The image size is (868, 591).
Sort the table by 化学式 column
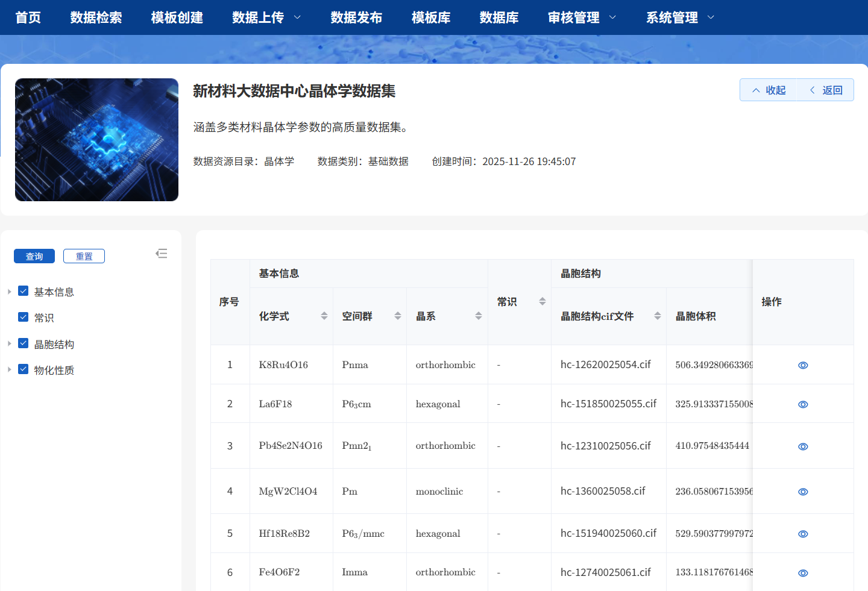point(324,315)
